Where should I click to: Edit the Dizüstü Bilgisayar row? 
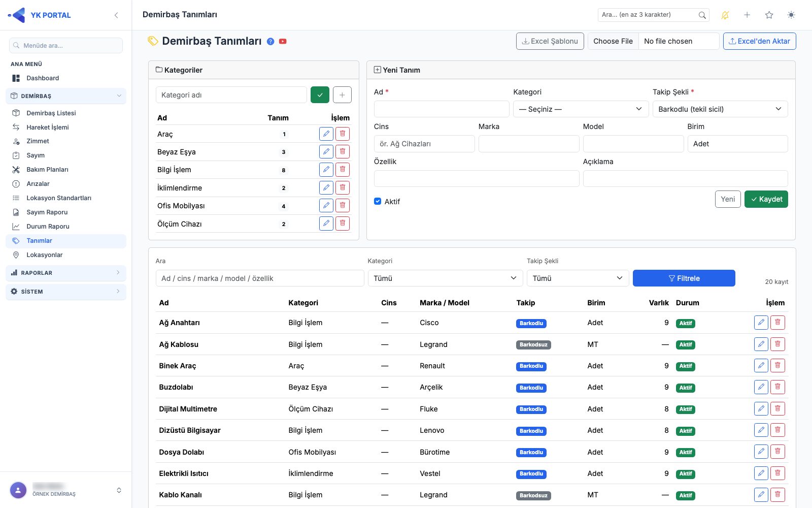[761, 430]
